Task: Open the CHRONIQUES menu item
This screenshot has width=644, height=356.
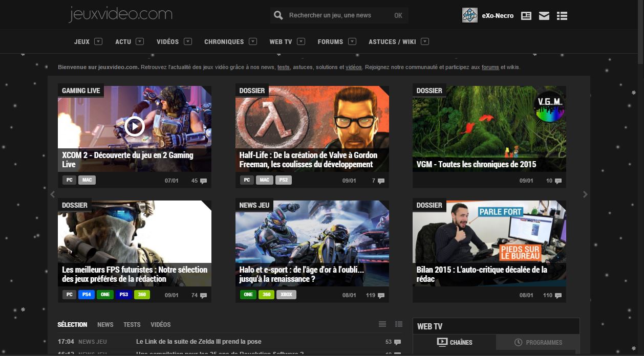Action: point(224,42)
